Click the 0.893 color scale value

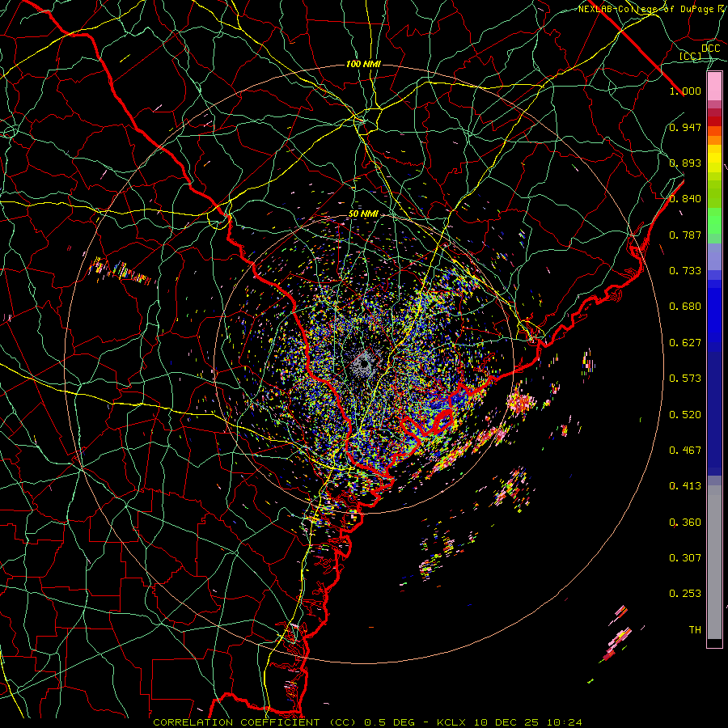(685, 163)
